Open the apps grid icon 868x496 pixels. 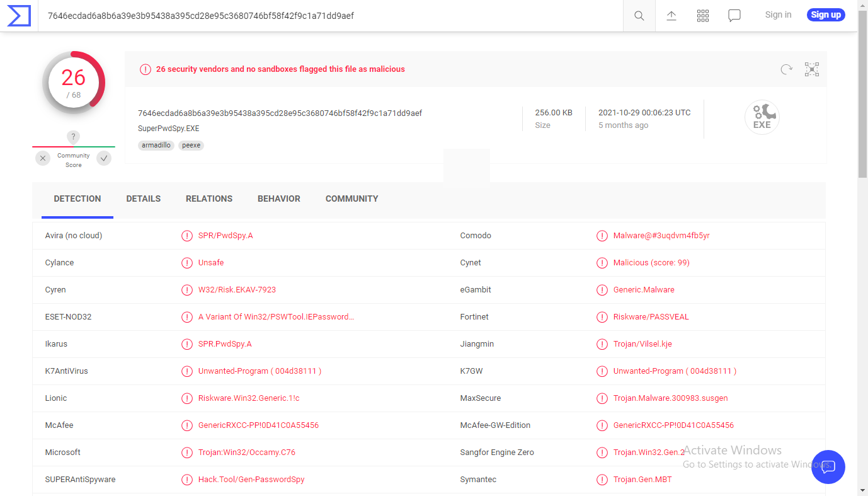click(703, 16)
